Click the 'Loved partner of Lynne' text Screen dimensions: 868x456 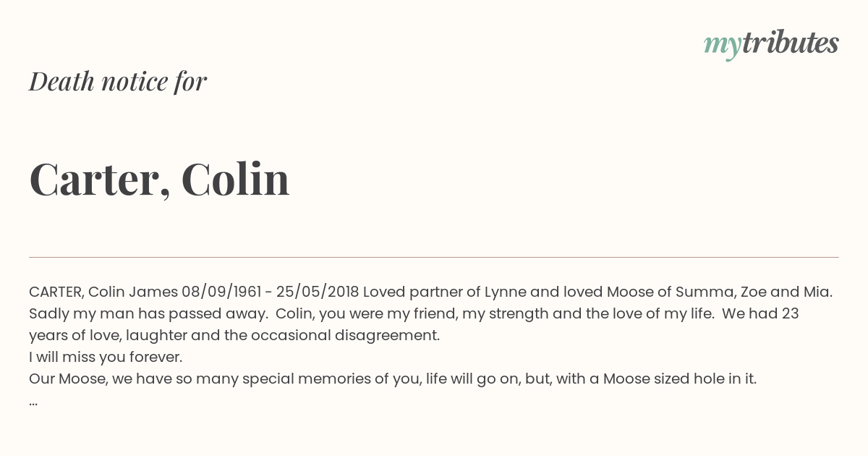pyautogui.click(x=444, y=292)
